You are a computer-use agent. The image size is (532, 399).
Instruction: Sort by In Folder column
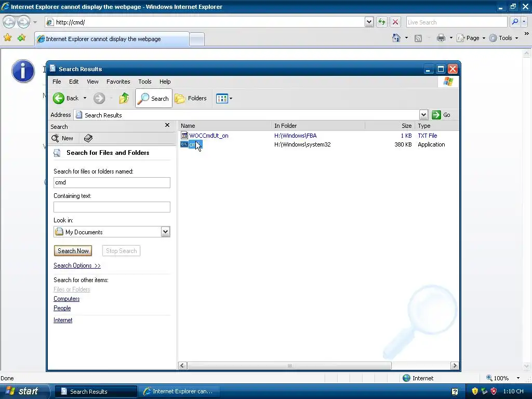tap(318, 126)
